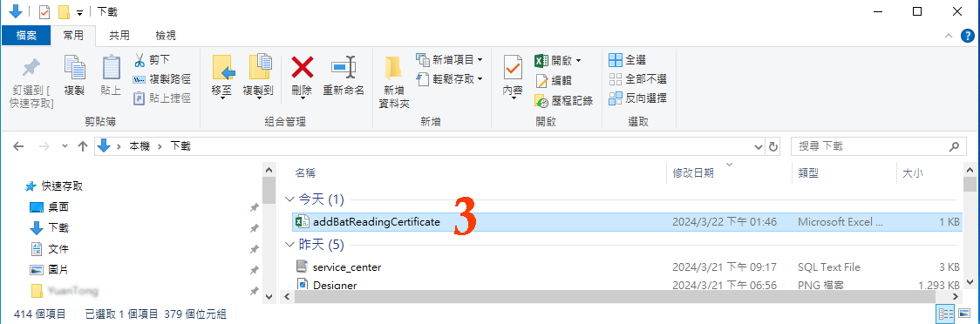Click Copy Path (複製路徑)
This screenshot has height=324, width=980.
coord(161,79)
